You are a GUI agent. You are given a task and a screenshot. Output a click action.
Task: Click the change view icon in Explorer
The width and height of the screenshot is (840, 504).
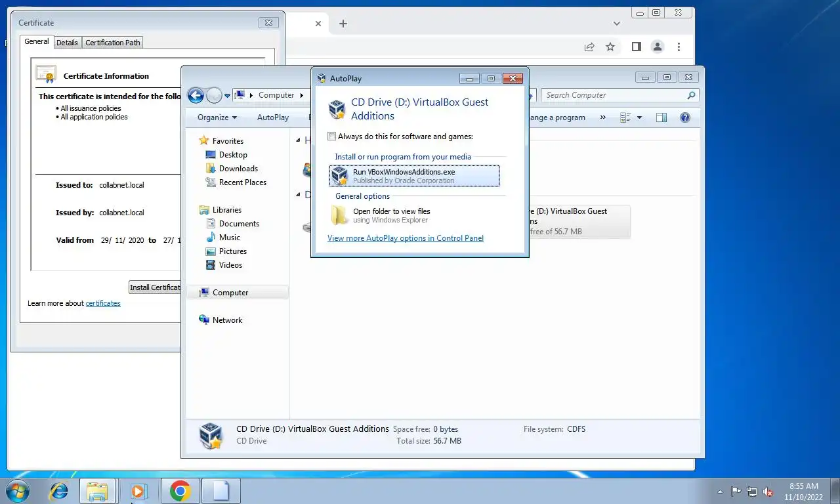coord(625,117)
